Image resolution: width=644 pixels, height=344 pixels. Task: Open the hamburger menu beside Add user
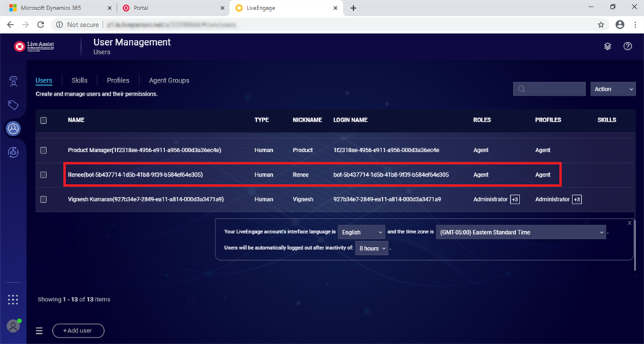click(x=40, y=331)
